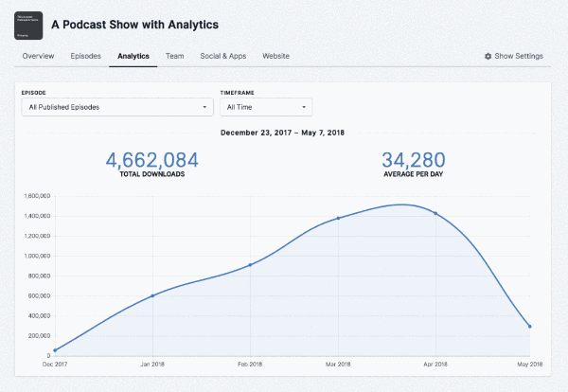Click the Dec 2017 data point on chart

[55, 350]
